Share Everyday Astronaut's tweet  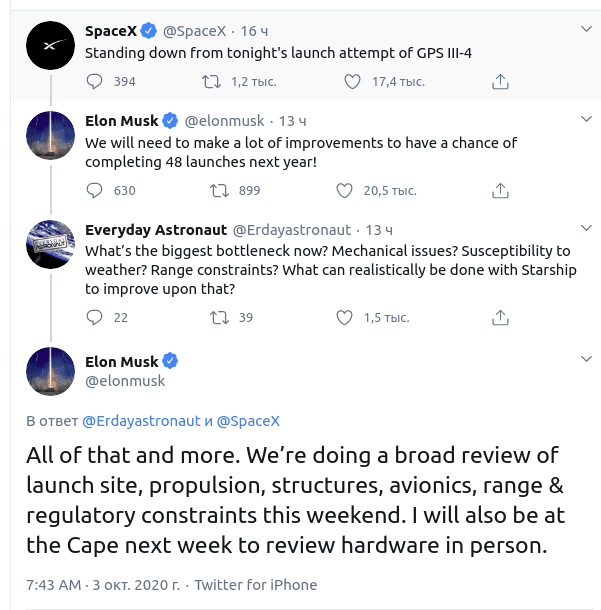[x=501, y=317]
